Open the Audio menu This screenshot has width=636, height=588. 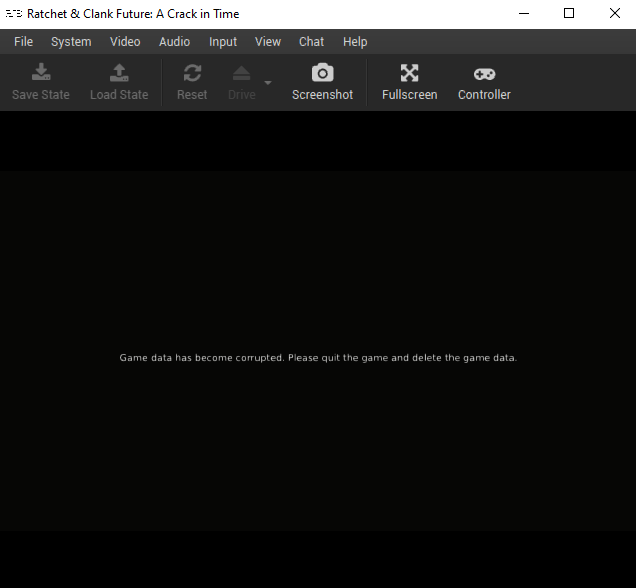pyautogui.click(x=174, y=42)
